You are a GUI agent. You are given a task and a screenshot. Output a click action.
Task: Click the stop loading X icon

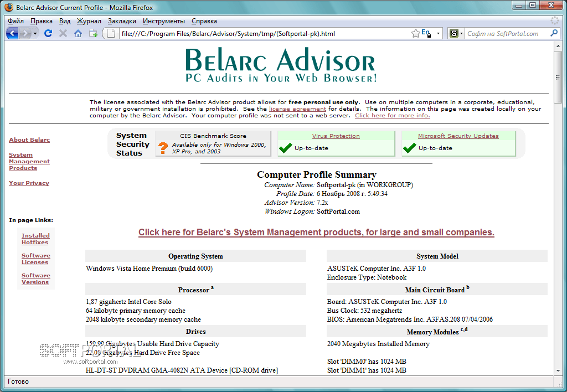[63, 34]
